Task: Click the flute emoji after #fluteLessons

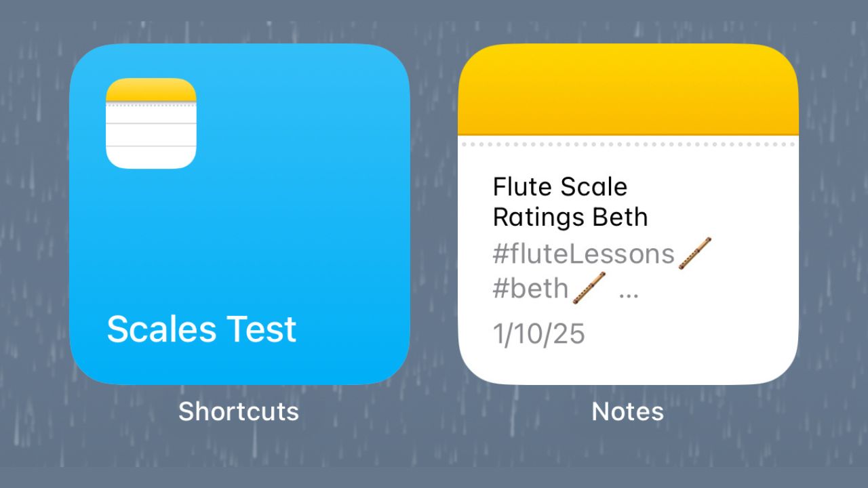Action: click(x=694, y=254)
